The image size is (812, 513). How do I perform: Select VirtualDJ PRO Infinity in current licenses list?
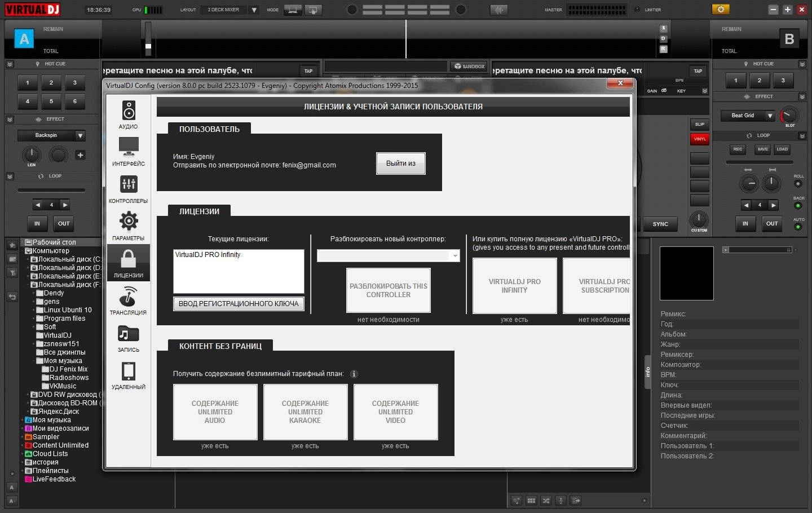[x=208, y=255]
